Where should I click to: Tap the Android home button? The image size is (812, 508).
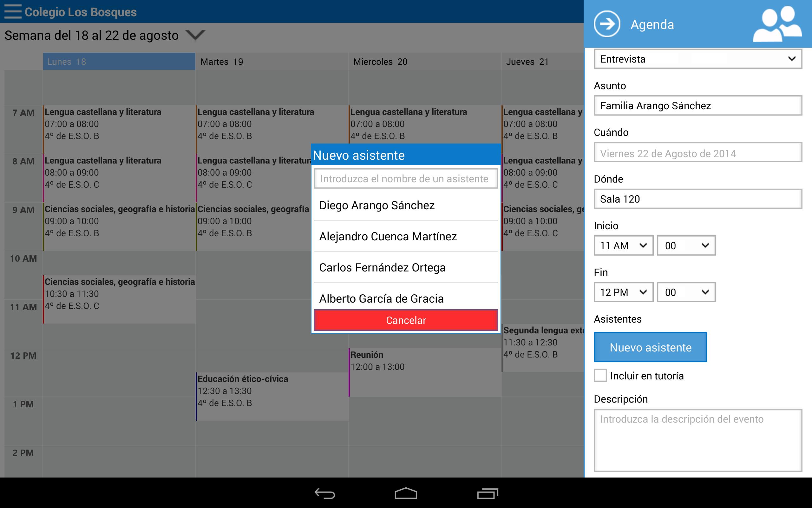(x=406, y=493)
